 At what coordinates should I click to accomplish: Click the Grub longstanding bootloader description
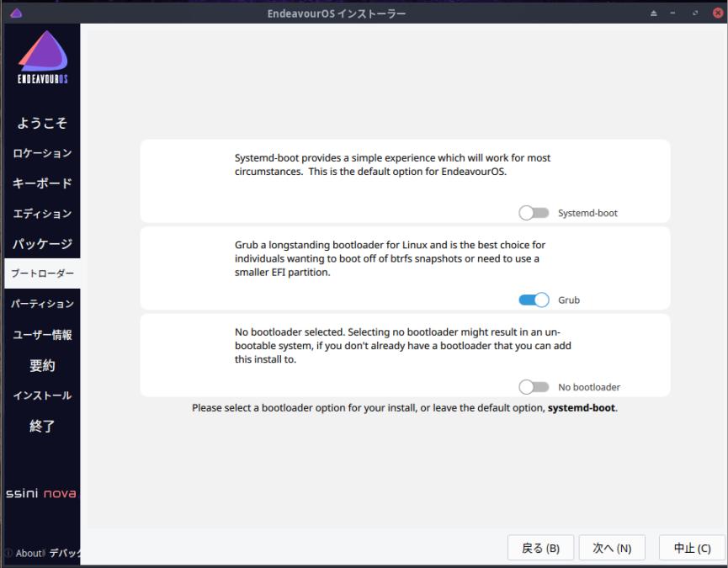coord(390,258)
